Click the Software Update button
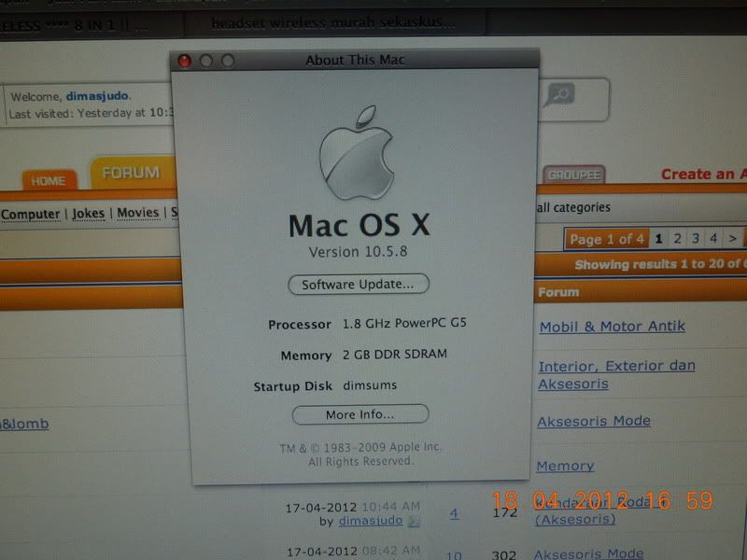747x560 pixels. point(359,285)
